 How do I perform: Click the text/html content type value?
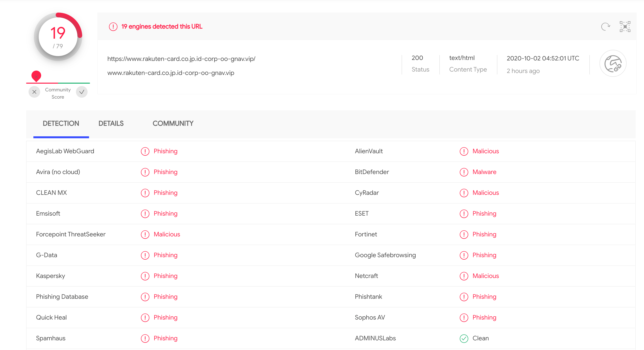pyautogui.click(x=462, y=58)
